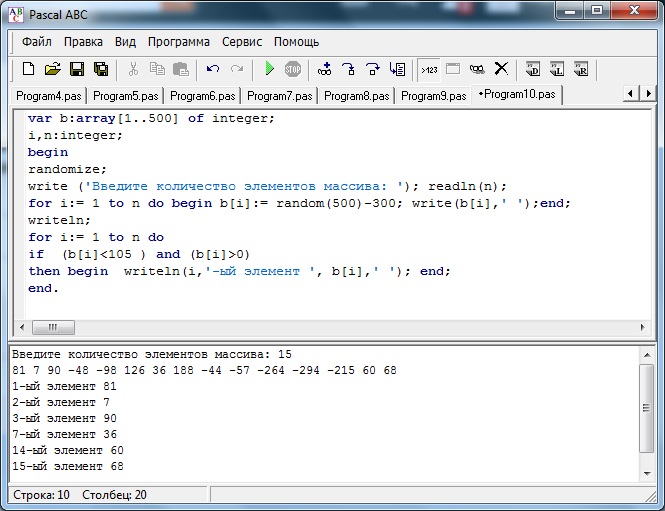Viewport: 665px width, 511px height.
Task: Open the Файл menu
Action: 37,42
